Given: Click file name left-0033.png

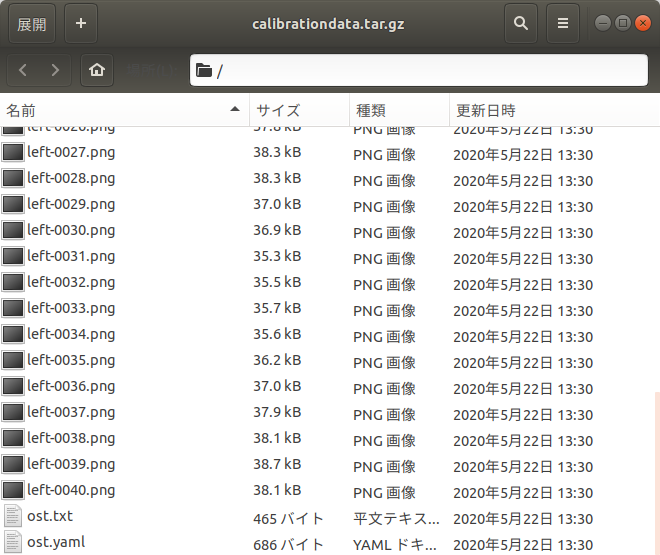Looking at the screenshot, I should click(x=71, y=308).
